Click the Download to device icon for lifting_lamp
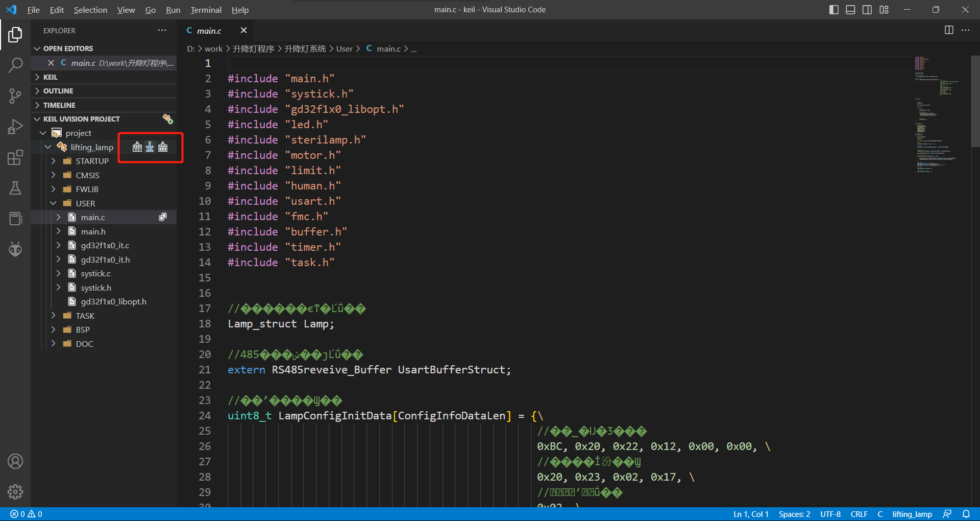This screenshot has width=980, height=521. coord(150,147)
